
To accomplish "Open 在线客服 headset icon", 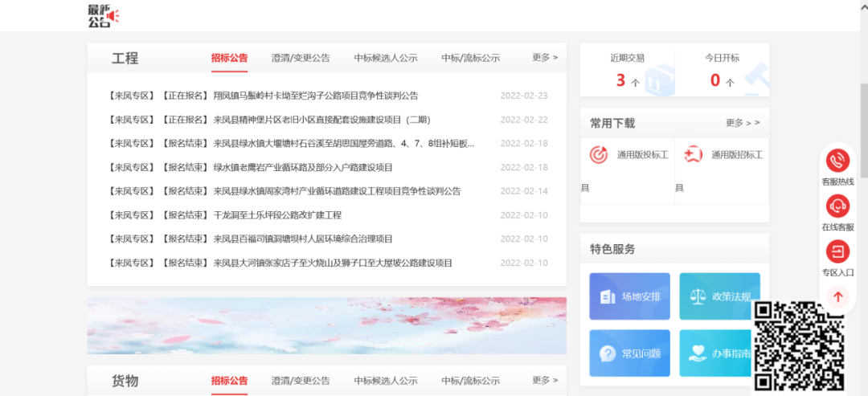I will [x=837, y=206].
